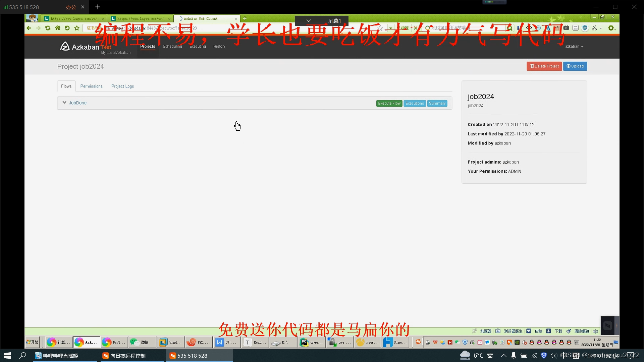Open PyCharm crea item in remote taskbar

[x=311, y=342]
